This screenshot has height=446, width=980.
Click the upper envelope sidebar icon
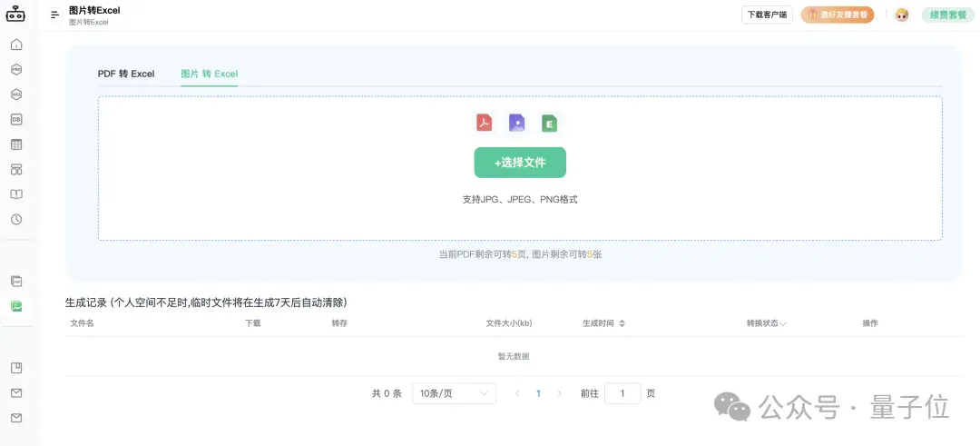[16, 392]
